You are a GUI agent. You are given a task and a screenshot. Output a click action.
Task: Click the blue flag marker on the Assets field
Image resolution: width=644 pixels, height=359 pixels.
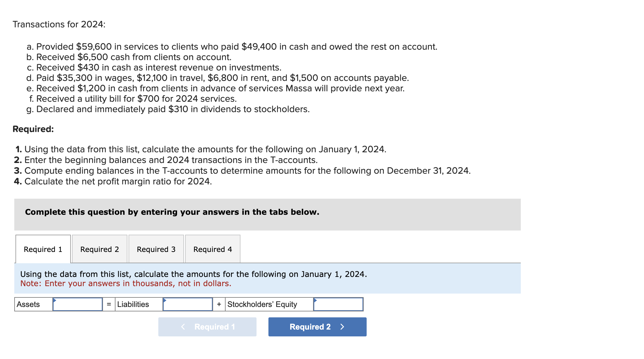click(x=55, y=300)
